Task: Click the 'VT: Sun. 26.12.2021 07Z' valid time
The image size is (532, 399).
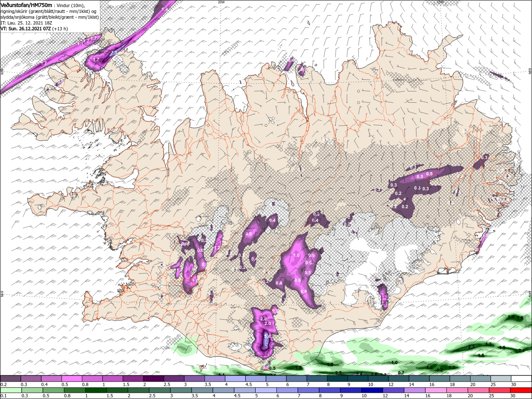Action: (x=25, y=29)
